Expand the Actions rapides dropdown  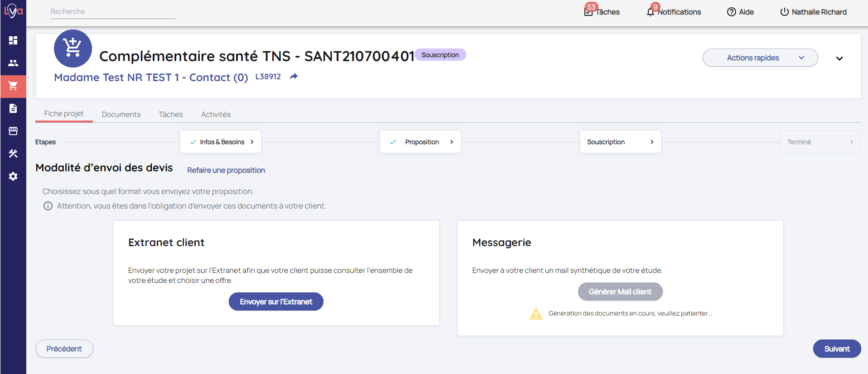(760, 58)
